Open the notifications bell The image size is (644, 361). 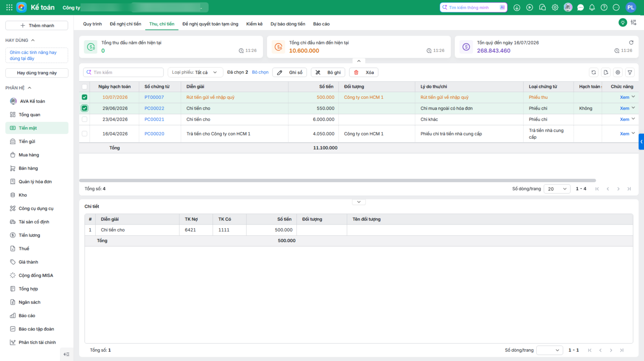(592, 8)
